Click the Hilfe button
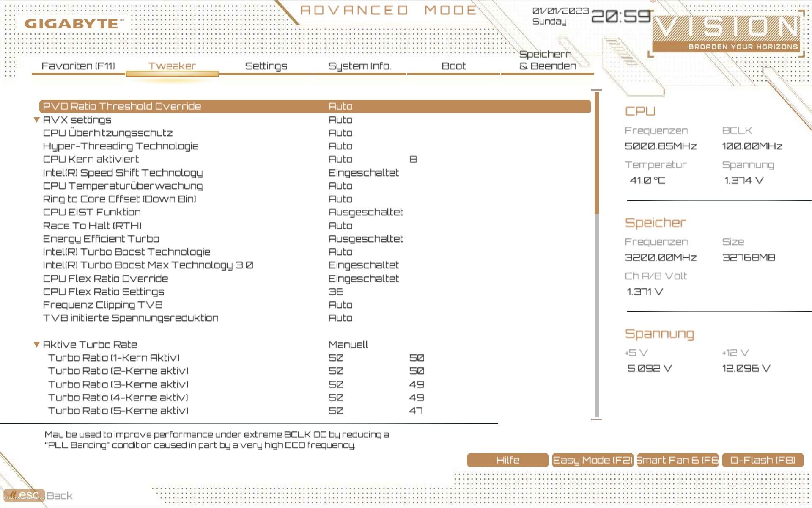Screen dimensions: 812x508 click(x=507, y=460)
